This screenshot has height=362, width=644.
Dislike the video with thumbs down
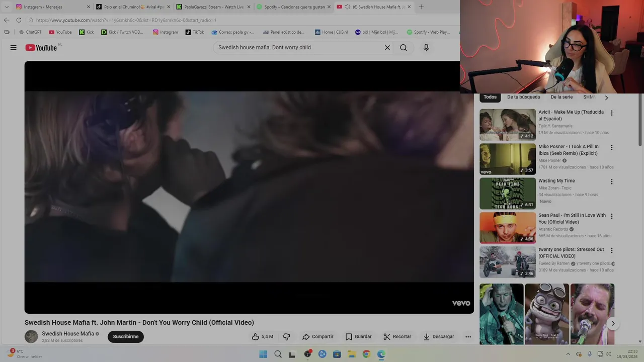point(286,337)
